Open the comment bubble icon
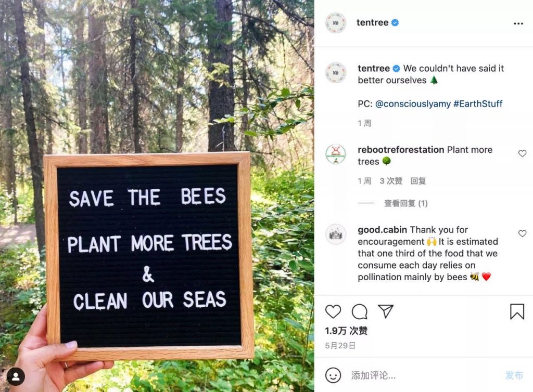The height and width of the screenshot is (392, 533). pyautogui.click(x=360, y=311)
